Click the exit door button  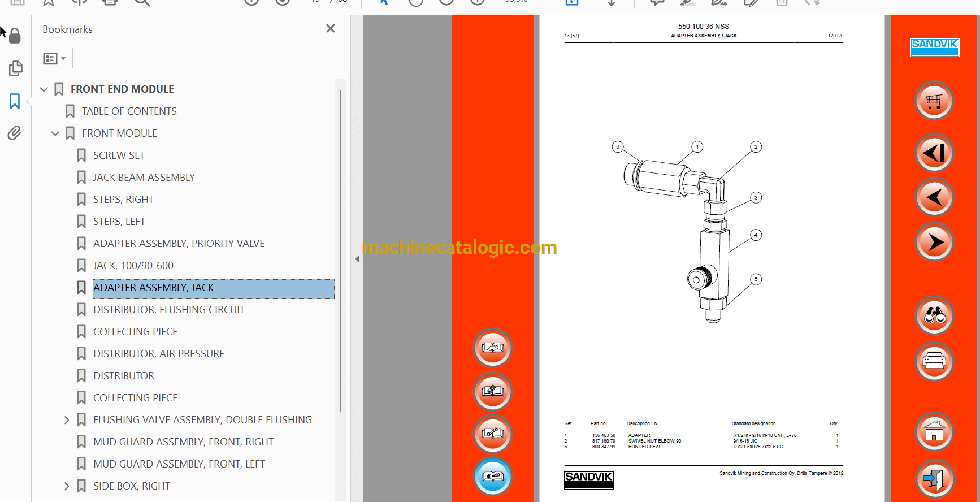pos(934,479)
